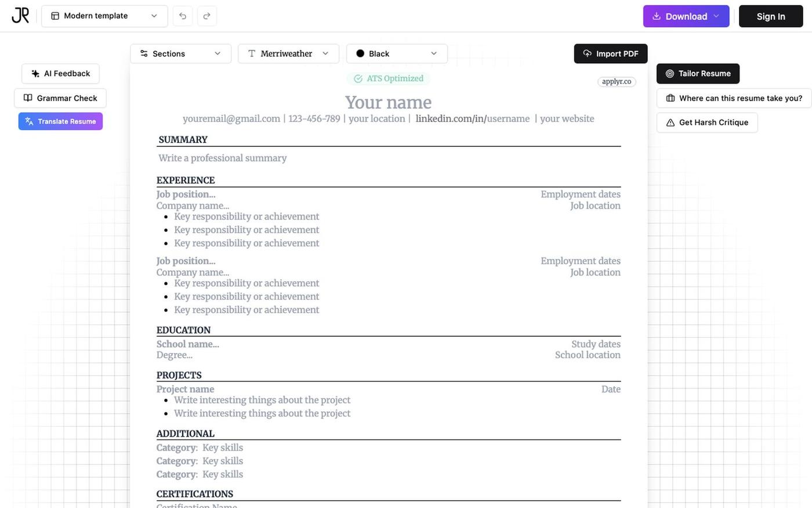Click the briefcase icon in resume destinations button
The width and height of the screenshot is (812, 508).
click(x=670, y=98)
